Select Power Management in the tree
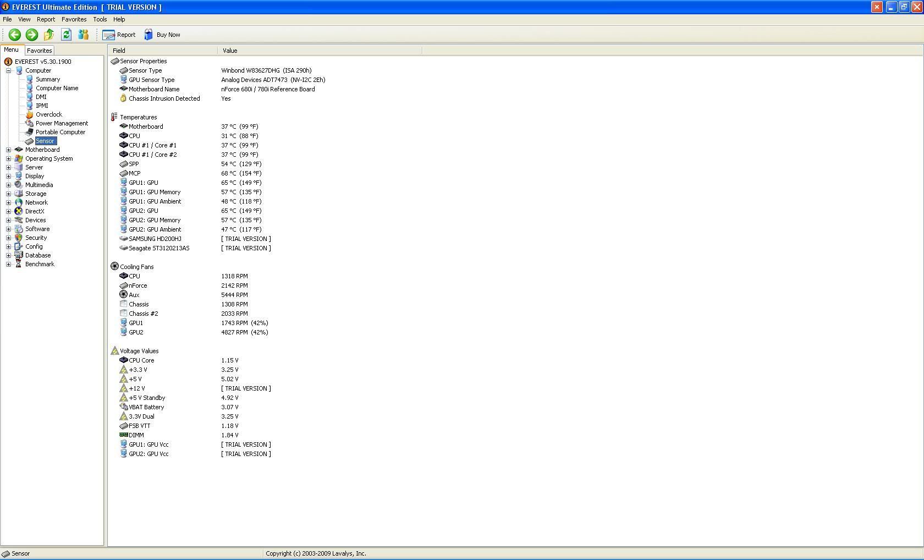 pyautogui.click(x=62, y=123)
